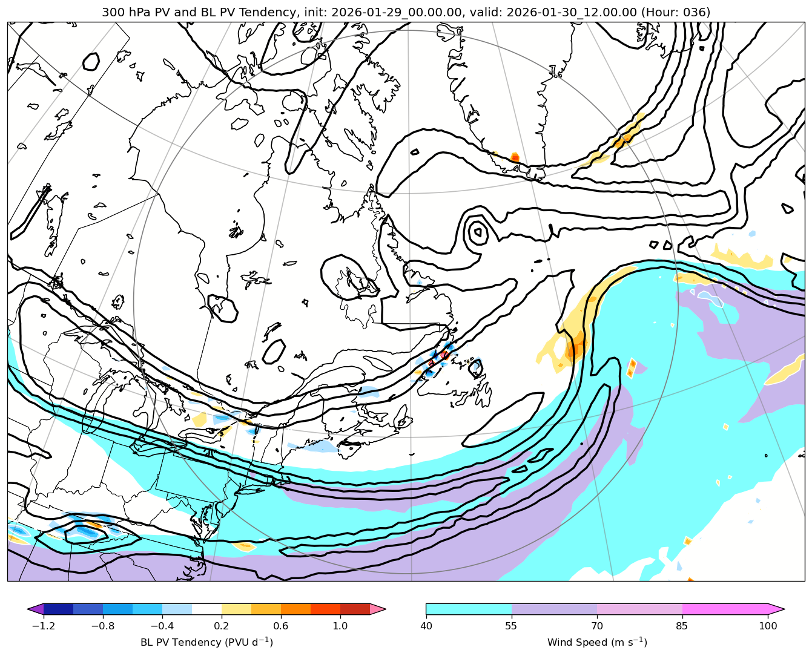The image size is (812, 656).
Task: Click the light pink 70–85 wind speed swatch
Action: click(639, 609)
